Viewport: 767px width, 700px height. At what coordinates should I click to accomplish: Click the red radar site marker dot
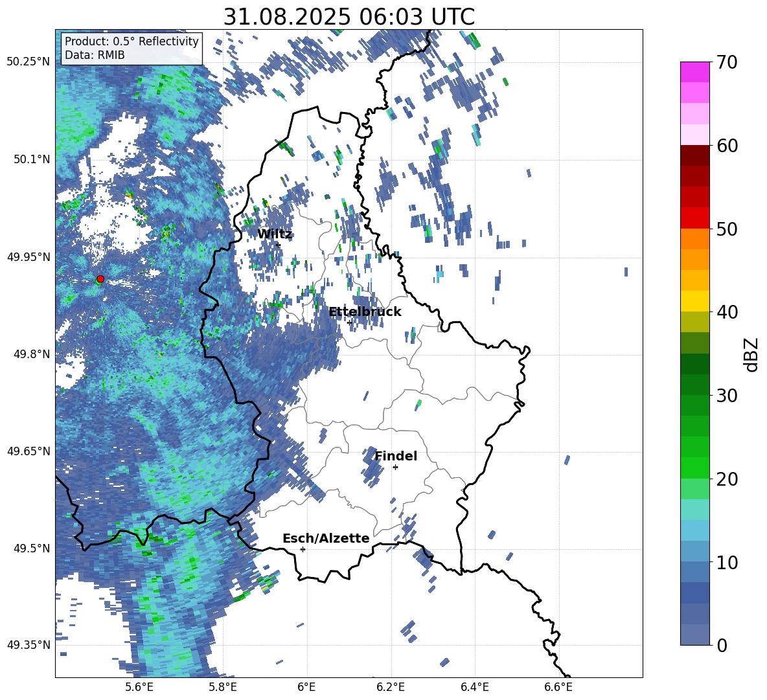[x=100, y=279]
